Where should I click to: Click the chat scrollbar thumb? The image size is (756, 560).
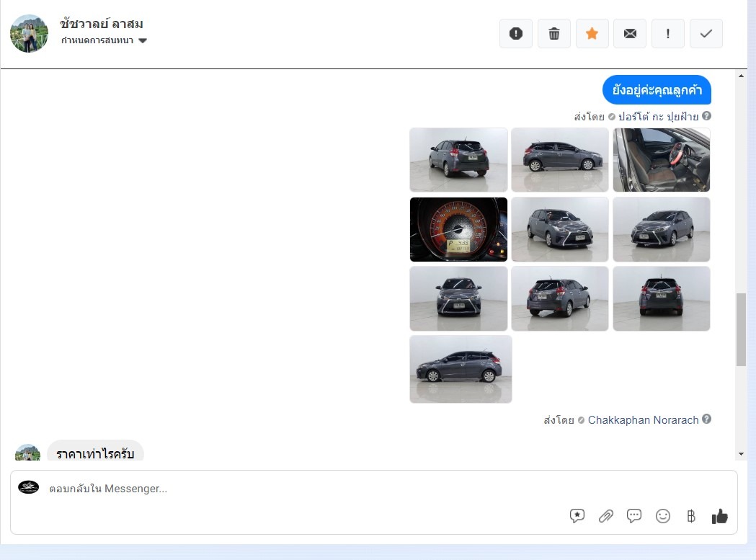tap(741, 329)
